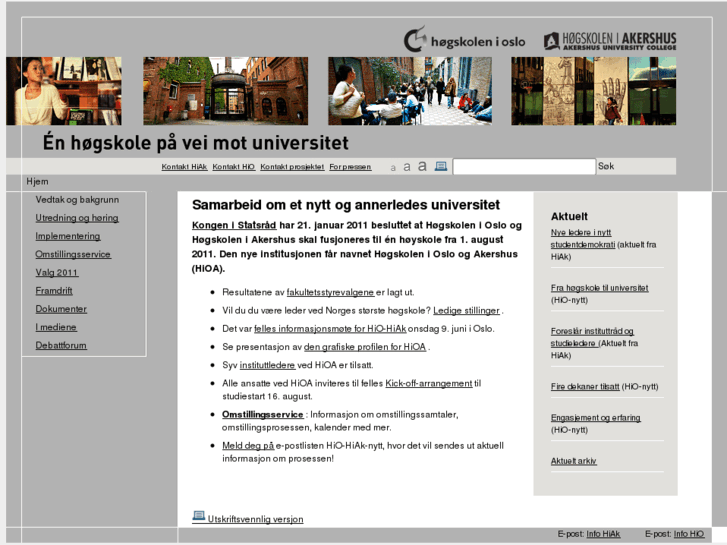Open Fire dekaner tilsatt news link

coord(585,386)
